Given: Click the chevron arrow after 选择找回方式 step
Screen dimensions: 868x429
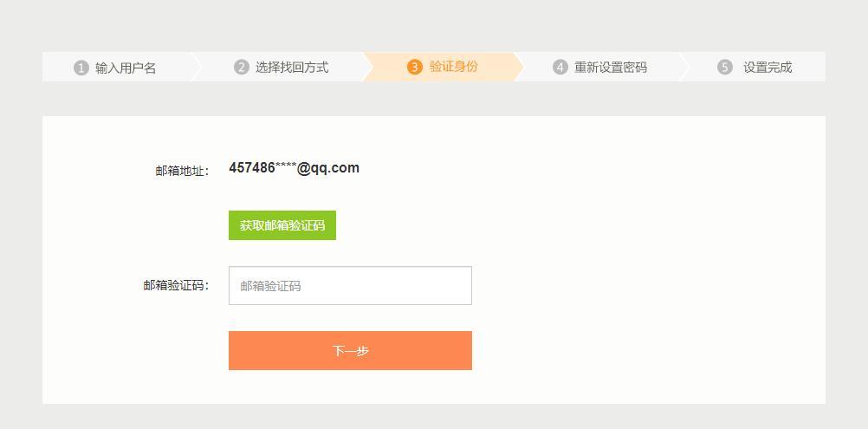Looking at the screenshot, I should (369, 67).
